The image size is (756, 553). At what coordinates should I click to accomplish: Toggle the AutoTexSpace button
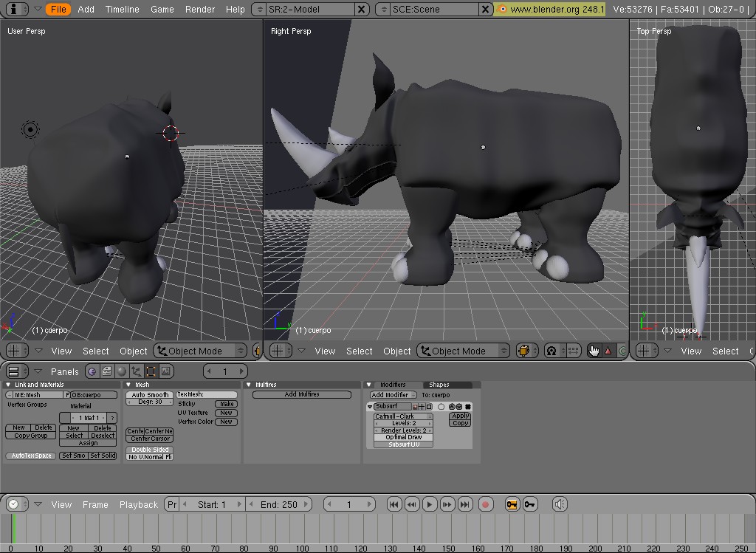[x=31, y=455]
